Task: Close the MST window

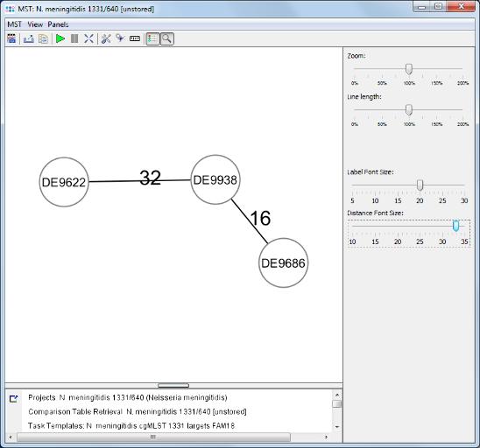Action: click(461, 6)
